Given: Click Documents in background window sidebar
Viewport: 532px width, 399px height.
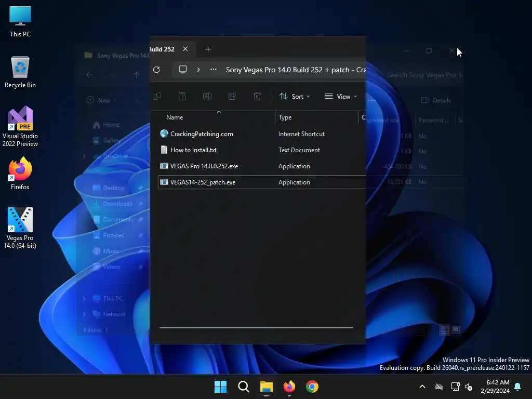Looking at the screenshot, I should [x=117, y=220].
